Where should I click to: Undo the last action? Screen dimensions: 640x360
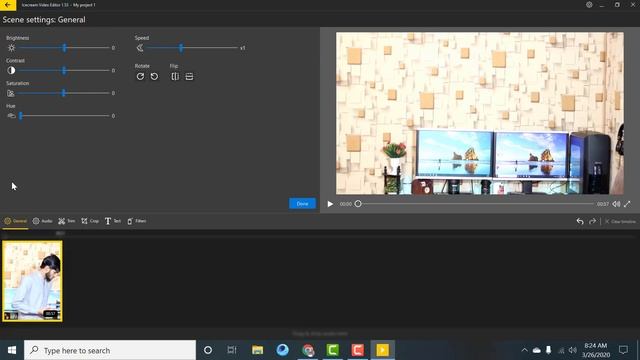pos(580,221)
